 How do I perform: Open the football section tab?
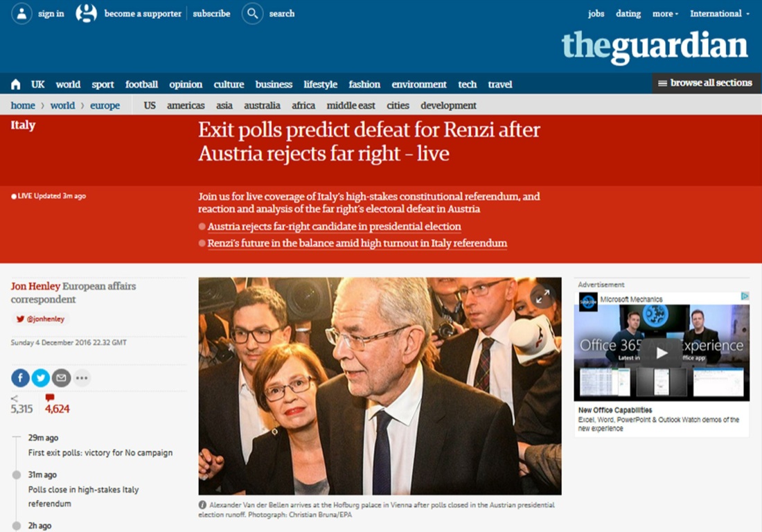(x=141, y=85)
